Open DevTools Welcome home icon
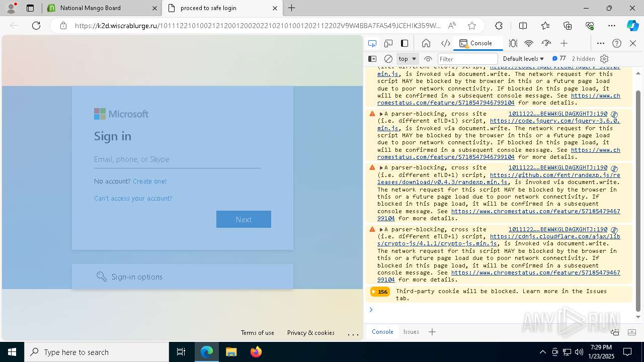The height and width of the screenshot is (362, 644). coord(426,43)
